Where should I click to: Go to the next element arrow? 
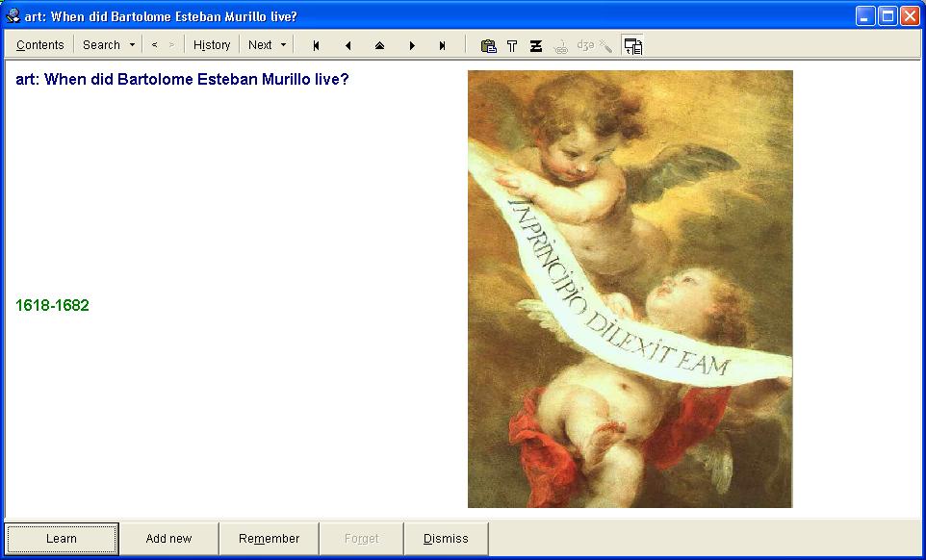pyautogui.click(x=412, y=45)
